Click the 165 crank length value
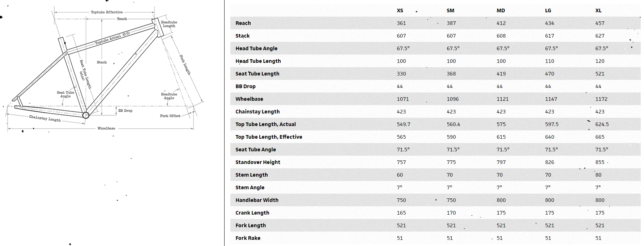644x246 pixels. click(401, 213)
